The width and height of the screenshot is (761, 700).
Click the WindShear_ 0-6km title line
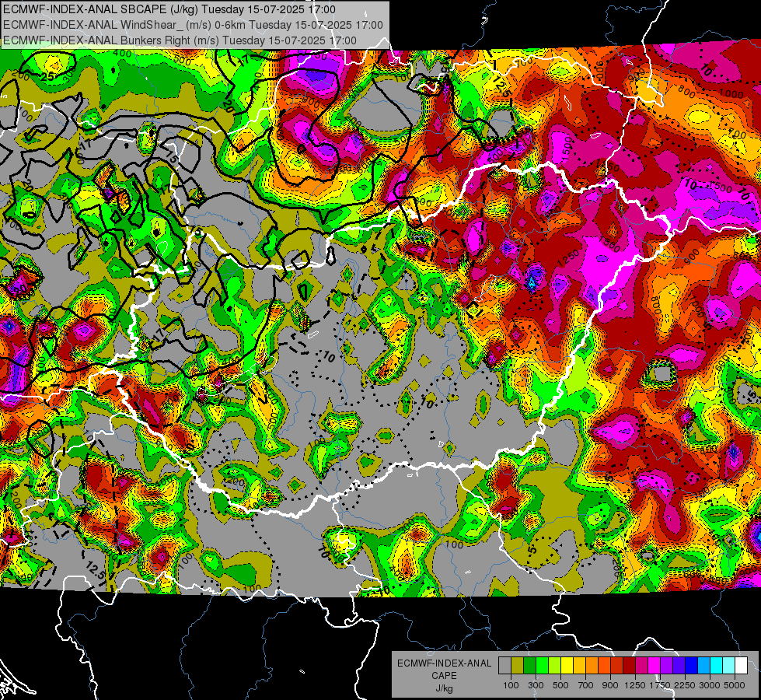click(193, 25)
